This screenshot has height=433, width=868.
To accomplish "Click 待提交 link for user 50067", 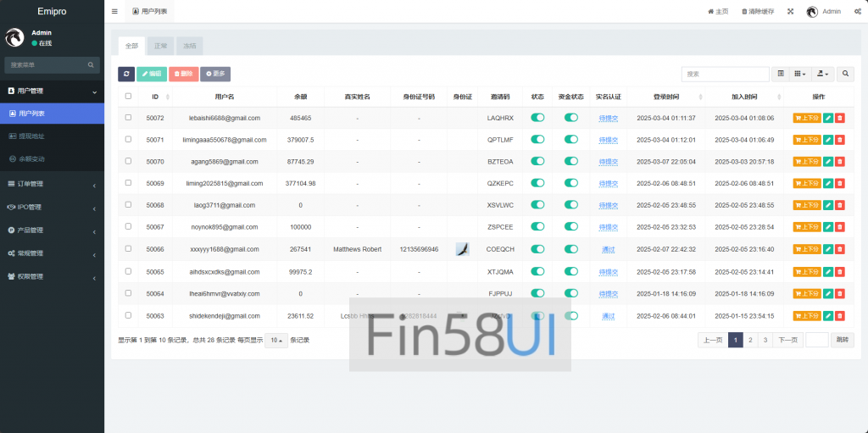I will coord(608,227).
